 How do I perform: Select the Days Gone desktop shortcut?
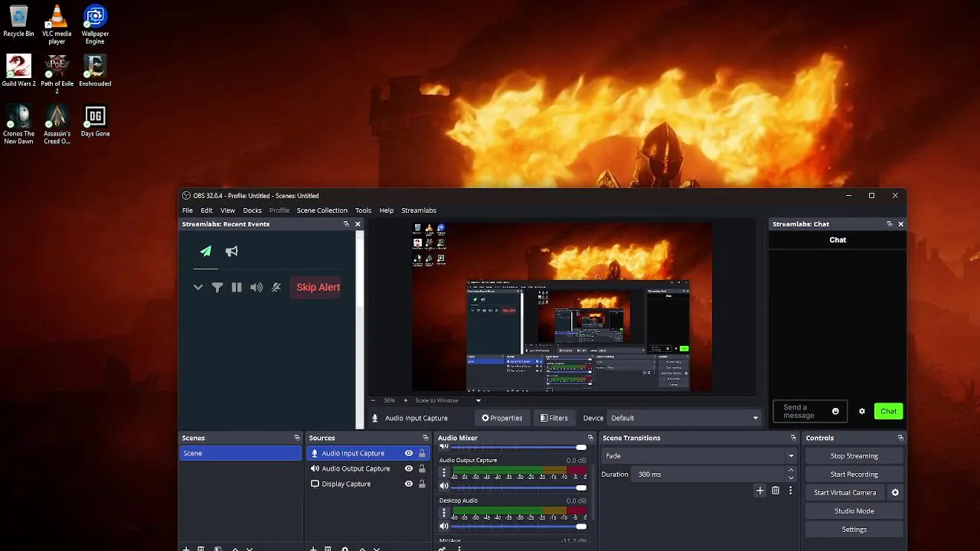point(95,120)
